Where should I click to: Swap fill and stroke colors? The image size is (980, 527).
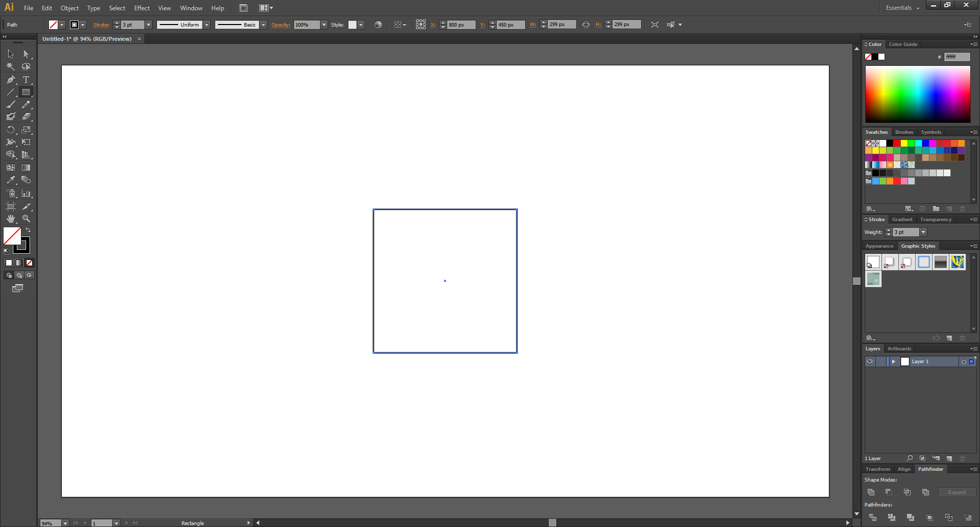28,230
